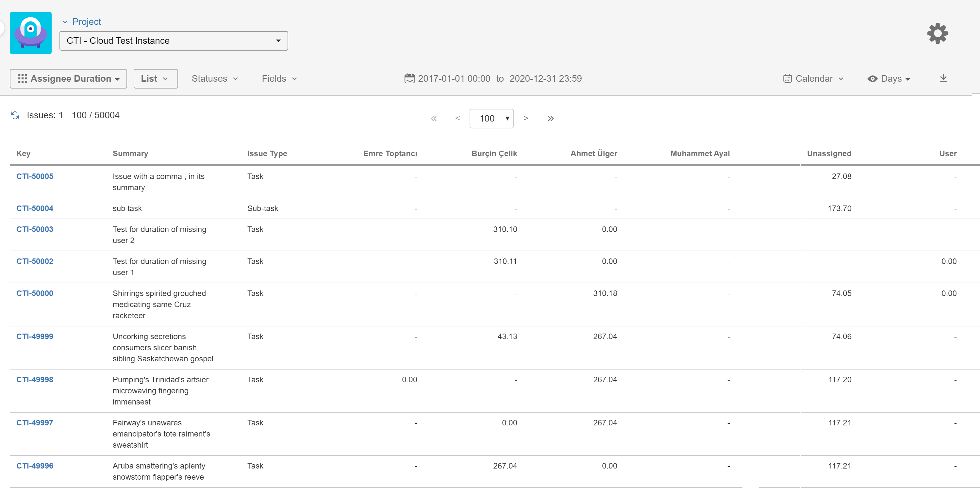The height and width of the screenshot is (494, 980).
Task: Click the download export icon
Action: [x=943, y=78]
